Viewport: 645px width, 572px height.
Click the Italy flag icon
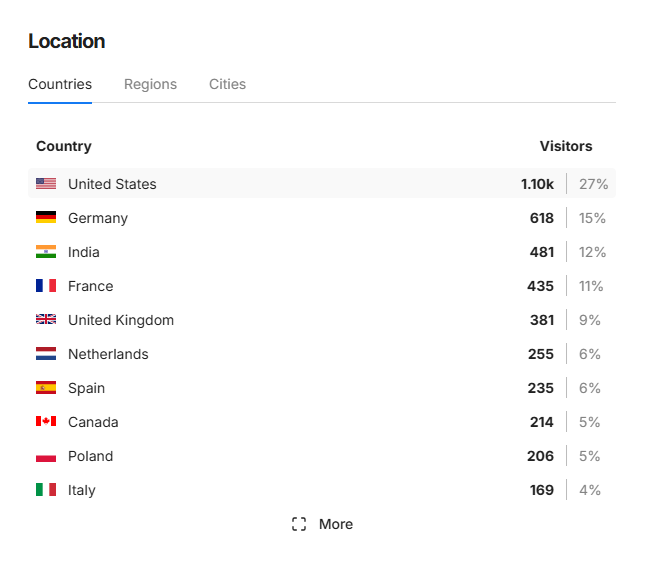46,490
